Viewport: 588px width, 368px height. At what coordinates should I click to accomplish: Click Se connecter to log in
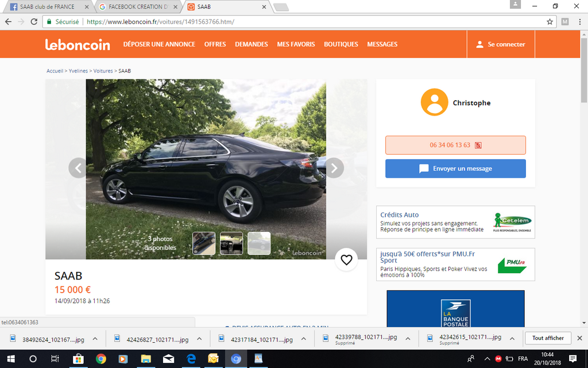coord(501,44)
